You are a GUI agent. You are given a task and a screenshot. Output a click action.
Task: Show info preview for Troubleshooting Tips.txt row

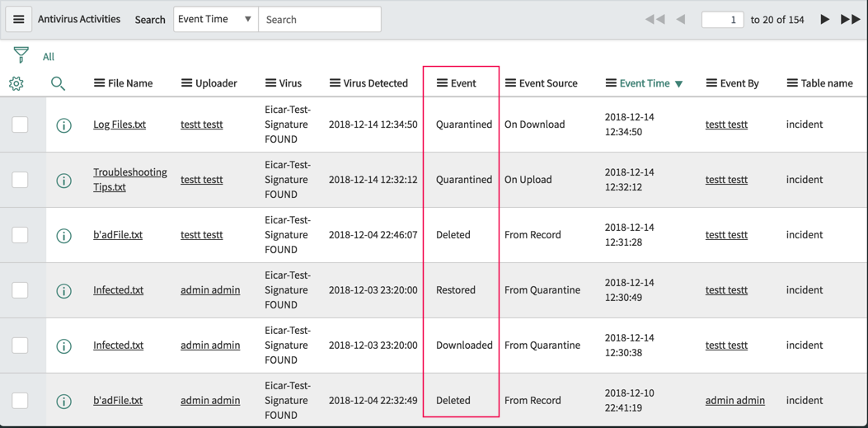point(63,181)
